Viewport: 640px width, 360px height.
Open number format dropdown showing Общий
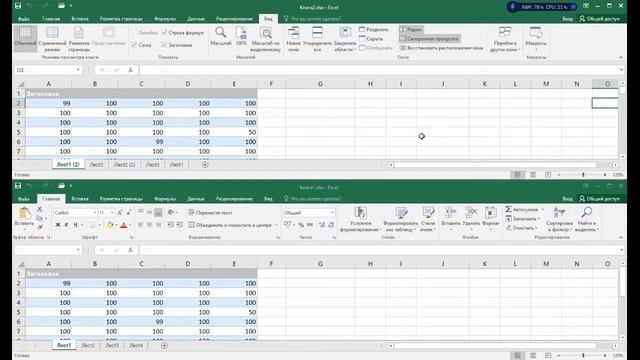click(332, 213)
